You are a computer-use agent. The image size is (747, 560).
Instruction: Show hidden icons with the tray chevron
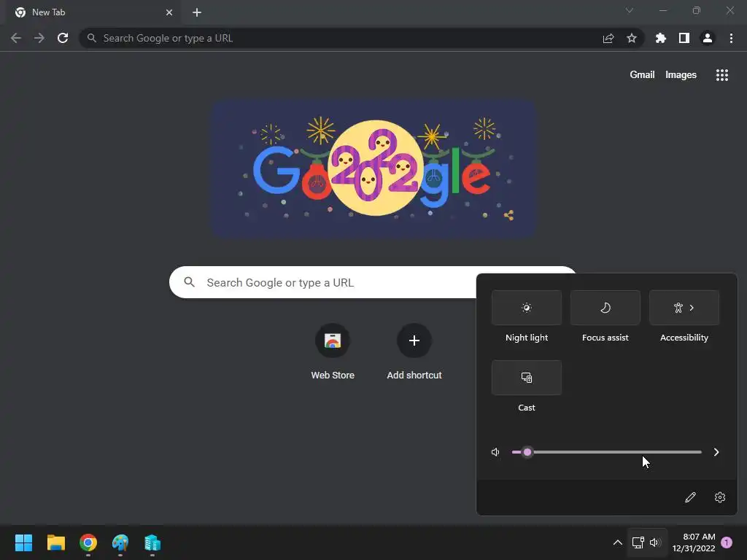617,542
